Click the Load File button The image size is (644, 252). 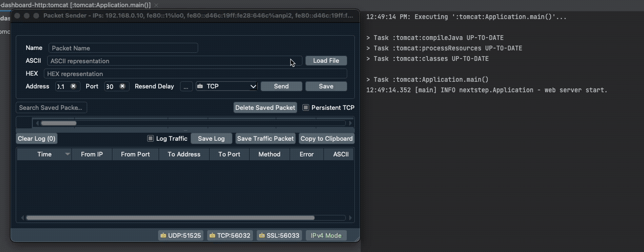pyautogui.click(x=326, y=61)
